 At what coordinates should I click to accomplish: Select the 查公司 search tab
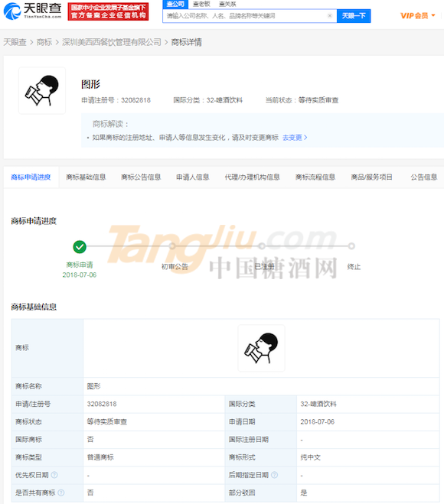[175, 4]
